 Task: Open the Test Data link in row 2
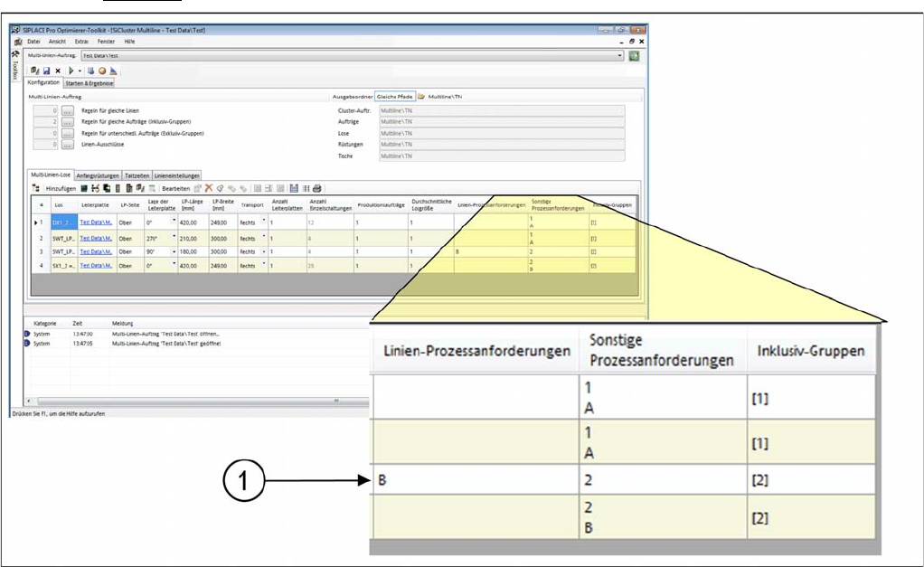coord(96,239)
